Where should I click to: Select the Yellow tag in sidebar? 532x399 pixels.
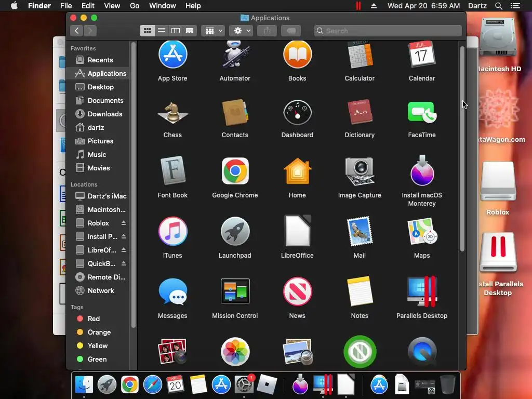coord(98,345)
